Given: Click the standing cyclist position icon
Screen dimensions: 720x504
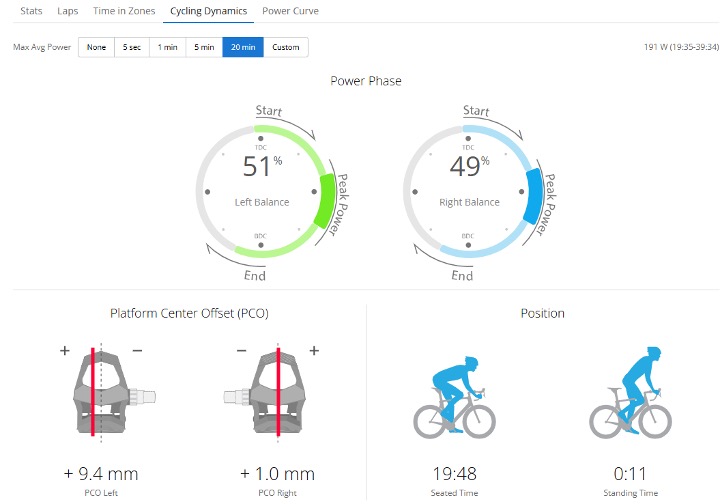Looking at the screenshot, I should pyautogui.click(x=629, y=391).
